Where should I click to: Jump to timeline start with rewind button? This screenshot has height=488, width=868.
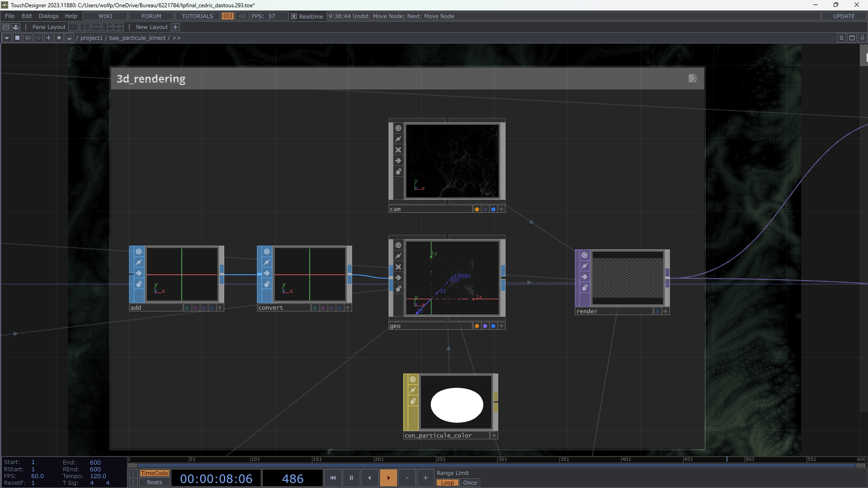coord(333,478)
